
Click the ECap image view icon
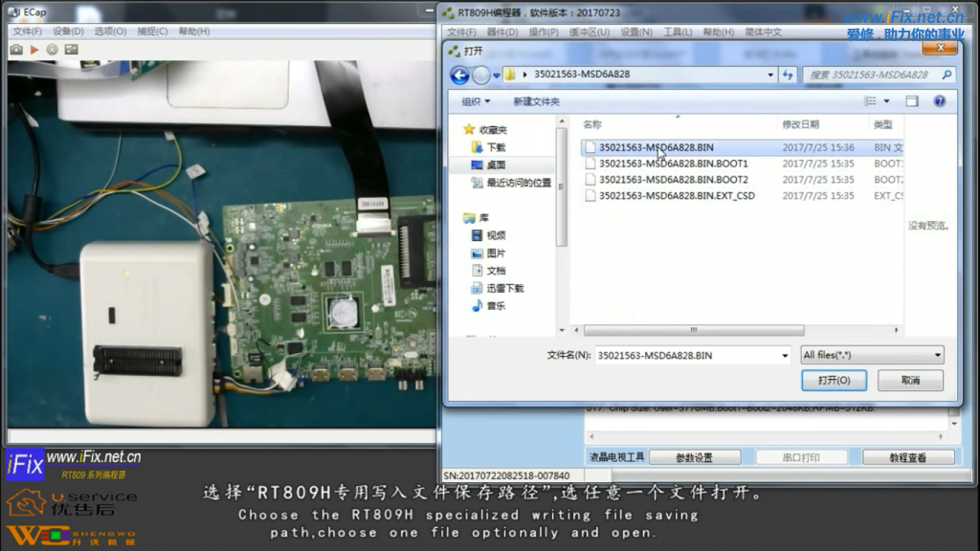[x=71, y=49]
